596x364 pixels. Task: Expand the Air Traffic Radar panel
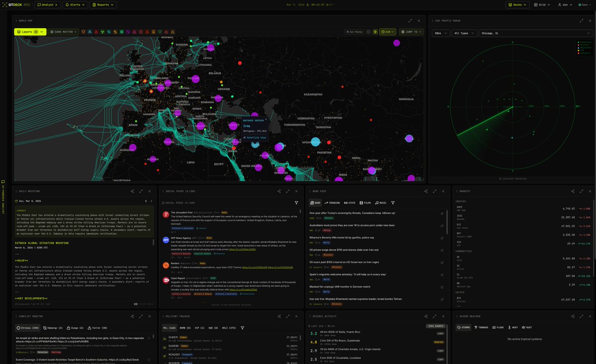[582, 21]
